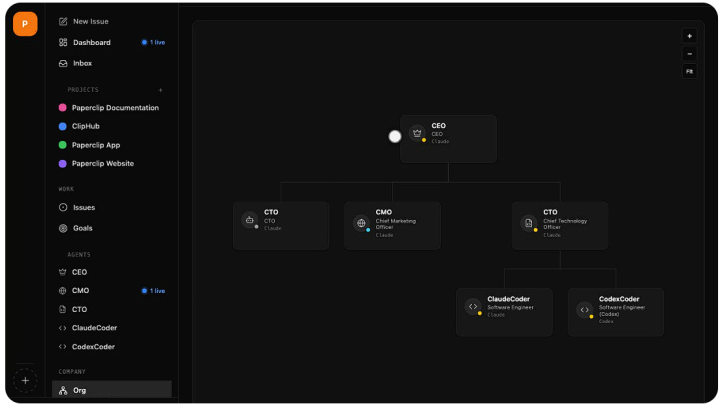Open Goals under the Work section

pyautogui.click(x=82, y=228)
